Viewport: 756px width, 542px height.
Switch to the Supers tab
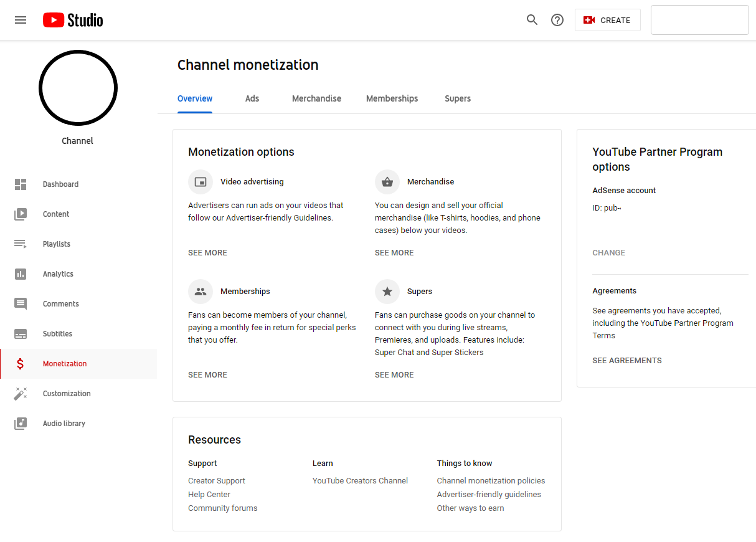458,98
